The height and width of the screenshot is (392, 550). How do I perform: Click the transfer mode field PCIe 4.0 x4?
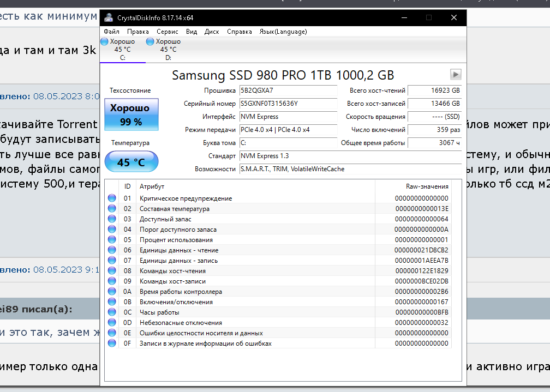(288, 130)
